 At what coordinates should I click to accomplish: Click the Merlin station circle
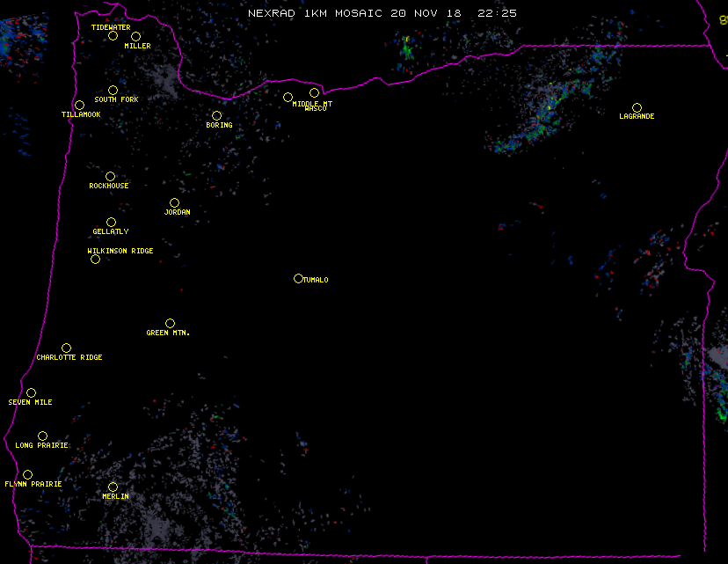pyautogui.click(x=113, y=487)
